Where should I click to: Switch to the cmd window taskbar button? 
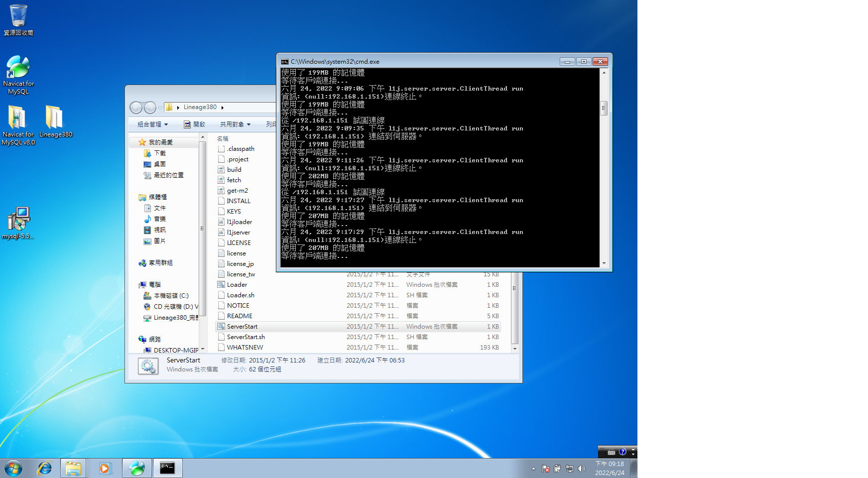[x=167, y=468]
